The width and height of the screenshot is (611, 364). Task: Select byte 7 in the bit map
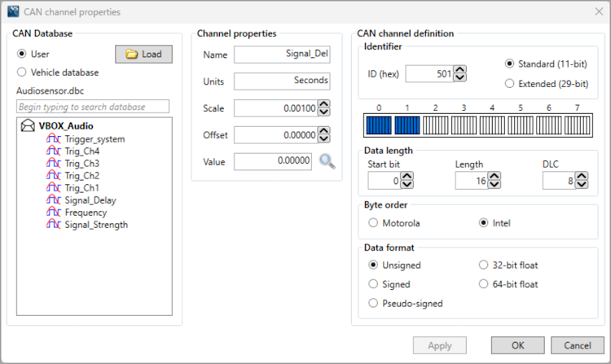tap(577, 125)
